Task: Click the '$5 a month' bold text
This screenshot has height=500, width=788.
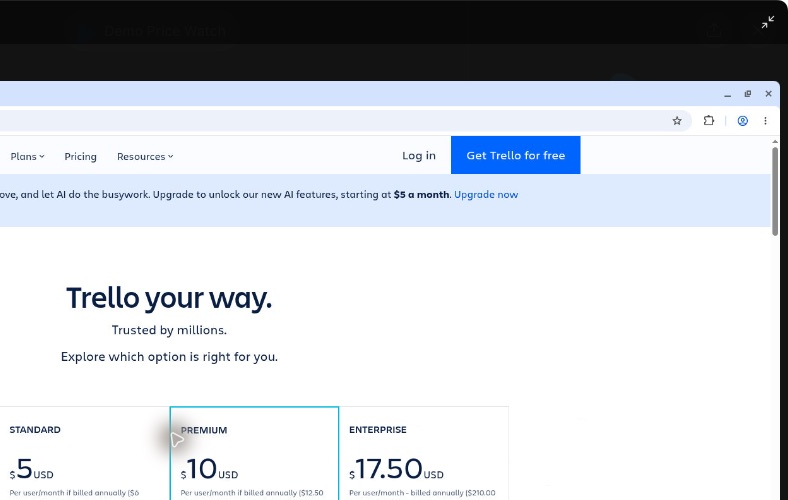Action: tap(421, 194)
